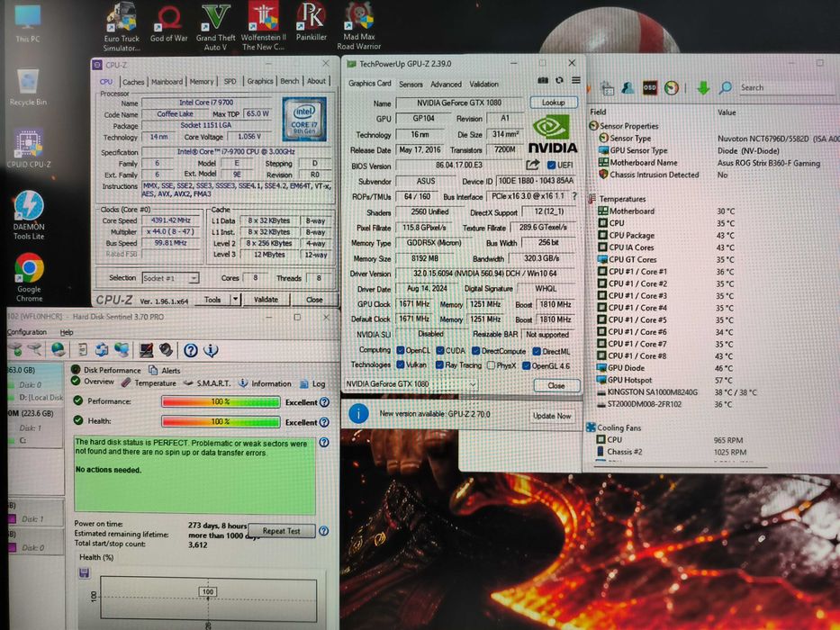Click the Close button in CPU-Z
Screen dimensions: 840x630
point(314,300)
